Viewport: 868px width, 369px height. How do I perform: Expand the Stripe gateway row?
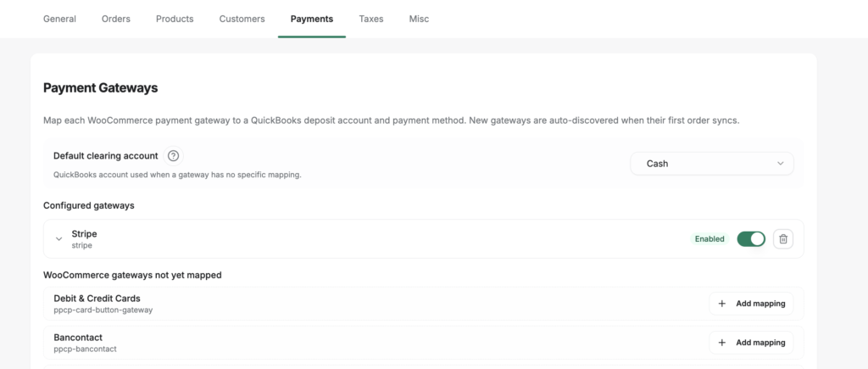(x=58, y=239)
